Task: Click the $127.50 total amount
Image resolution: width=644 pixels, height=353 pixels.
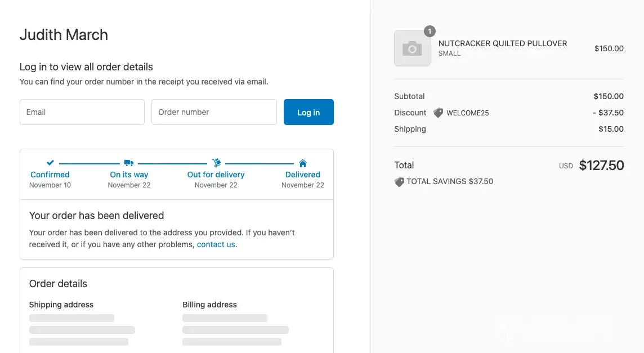Action: (601, 165)
